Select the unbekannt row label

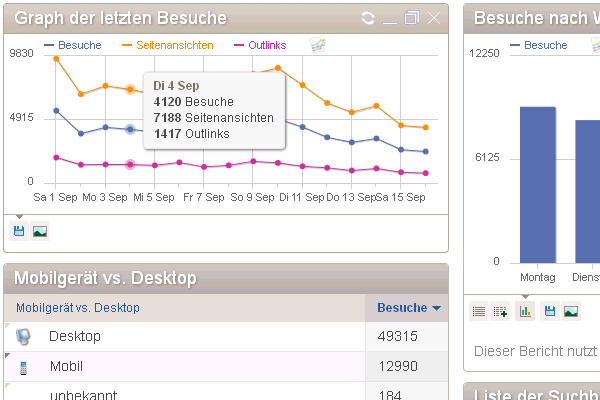tap(83, 395)
